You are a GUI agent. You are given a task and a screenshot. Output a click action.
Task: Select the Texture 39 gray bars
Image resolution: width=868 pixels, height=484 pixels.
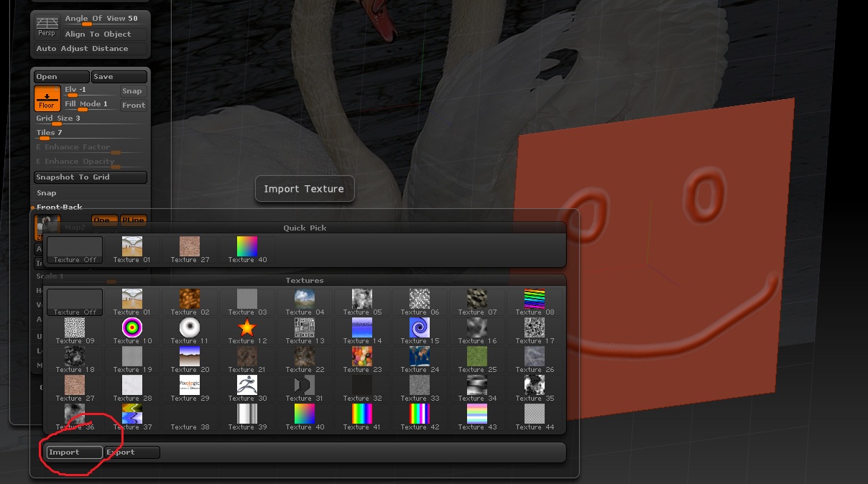coord(247,417)
